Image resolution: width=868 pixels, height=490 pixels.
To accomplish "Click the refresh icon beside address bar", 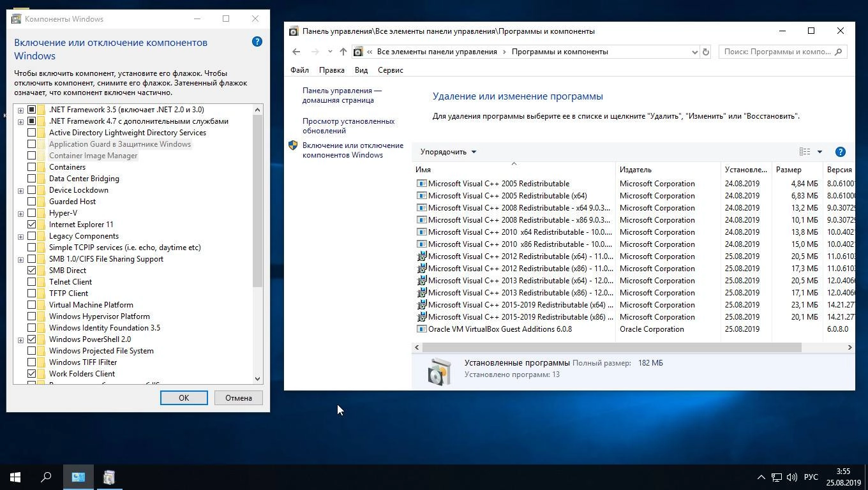I will 706,52.
